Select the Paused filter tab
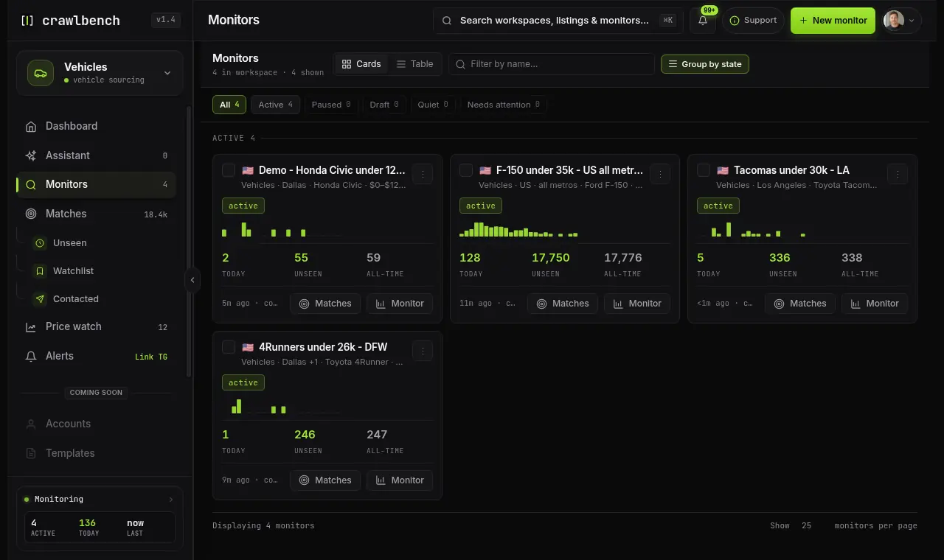This screenshot has height=560, width=944. pyautogui.click(x=331, y=105)
